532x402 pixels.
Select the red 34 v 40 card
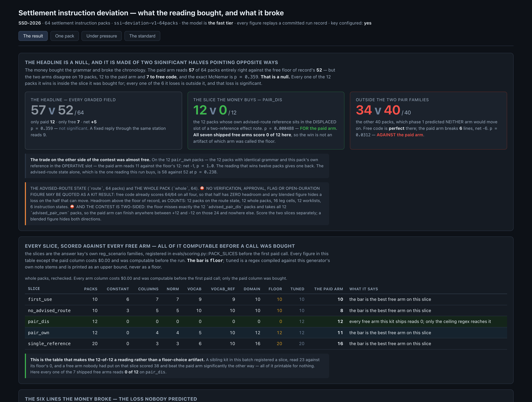tap(428, 121)
